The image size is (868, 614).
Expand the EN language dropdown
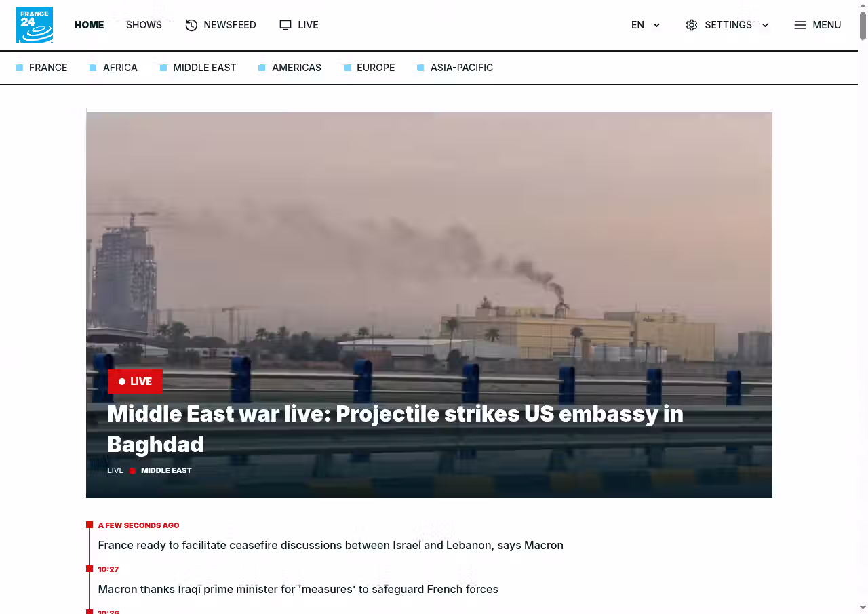pos(646,25)
